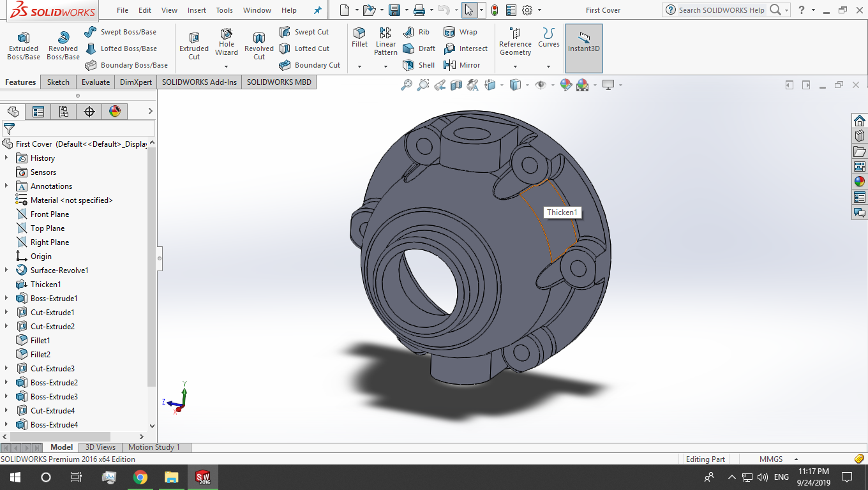The image size is (868, 490).
Task: Select Fillet2 in the feature tree
Action: [40, 354]
